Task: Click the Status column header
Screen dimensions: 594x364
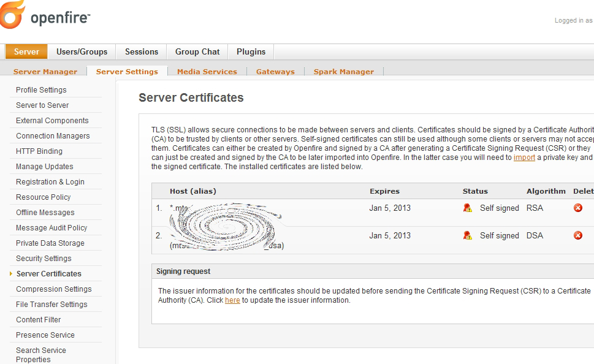Action: pos(475,191)
